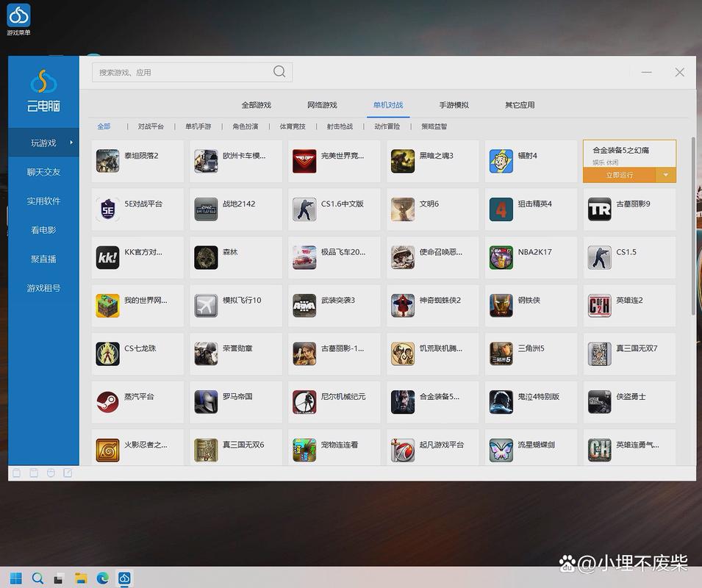
Task: Open File Explorer from taskbar
Action: [81, 578]
